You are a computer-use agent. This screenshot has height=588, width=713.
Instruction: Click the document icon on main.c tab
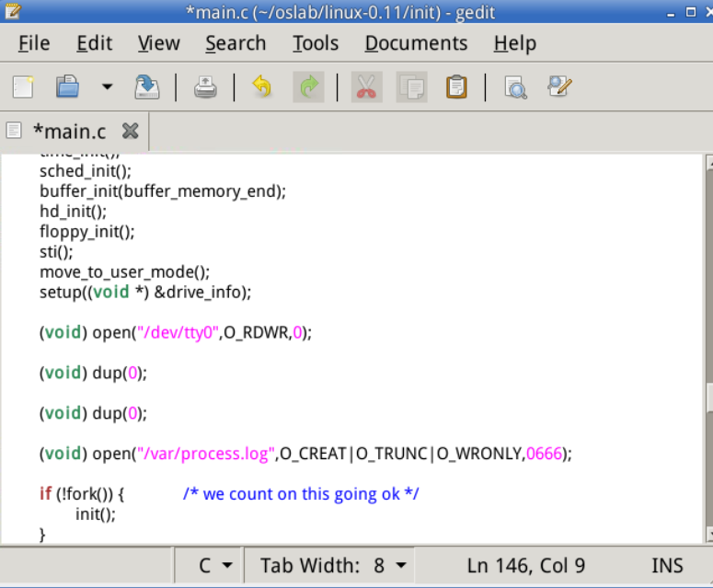(x=14, y=131)
